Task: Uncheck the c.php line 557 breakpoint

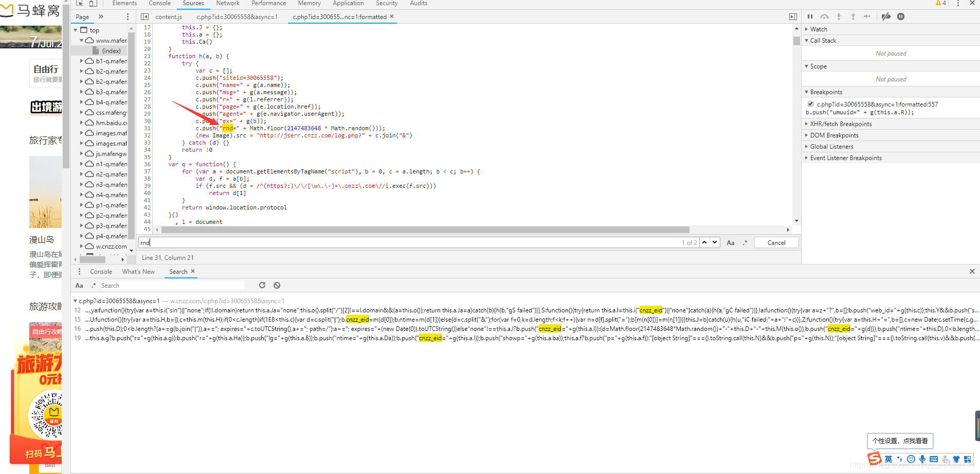Action: [x=811, y=104]
